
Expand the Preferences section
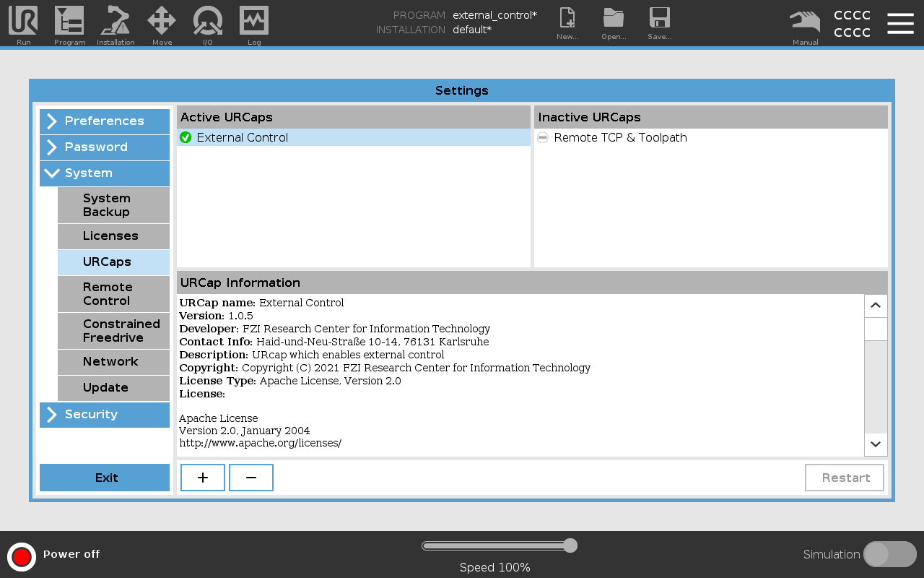105,121
